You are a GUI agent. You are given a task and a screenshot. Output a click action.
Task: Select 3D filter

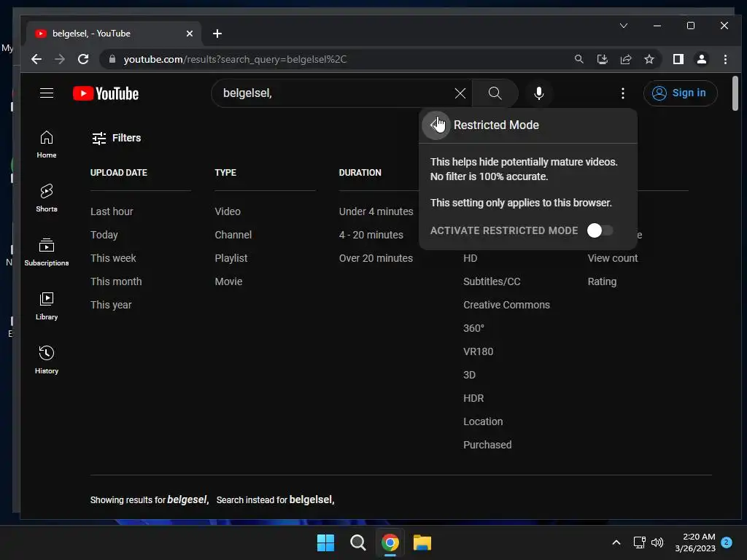click(469, 375)
